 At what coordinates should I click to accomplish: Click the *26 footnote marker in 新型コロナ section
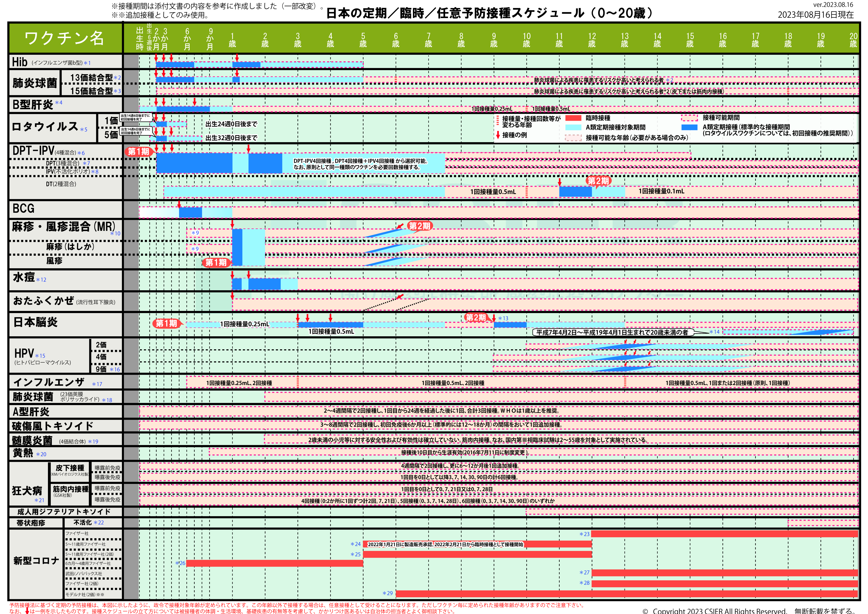(180, 563)
